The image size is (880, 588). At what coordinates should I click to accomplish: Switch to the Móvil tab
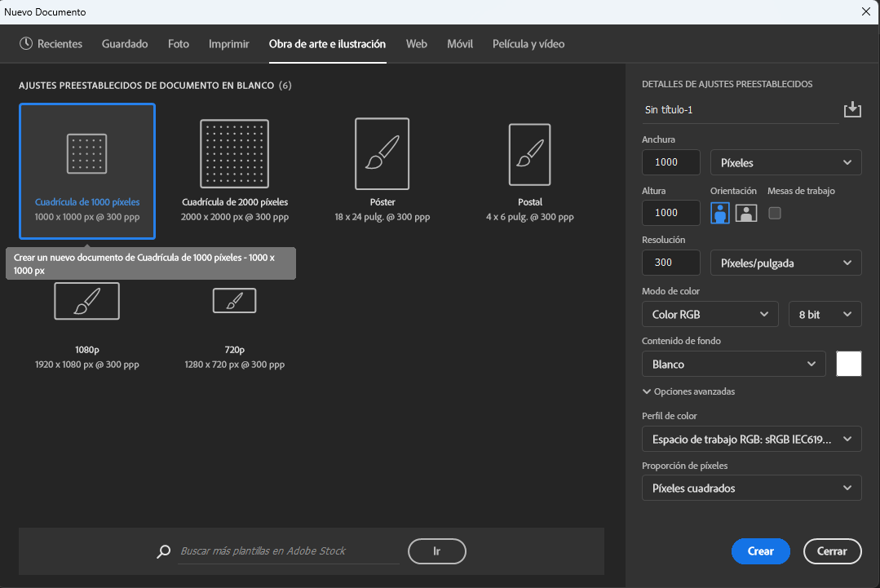click(x=460, y=44)
